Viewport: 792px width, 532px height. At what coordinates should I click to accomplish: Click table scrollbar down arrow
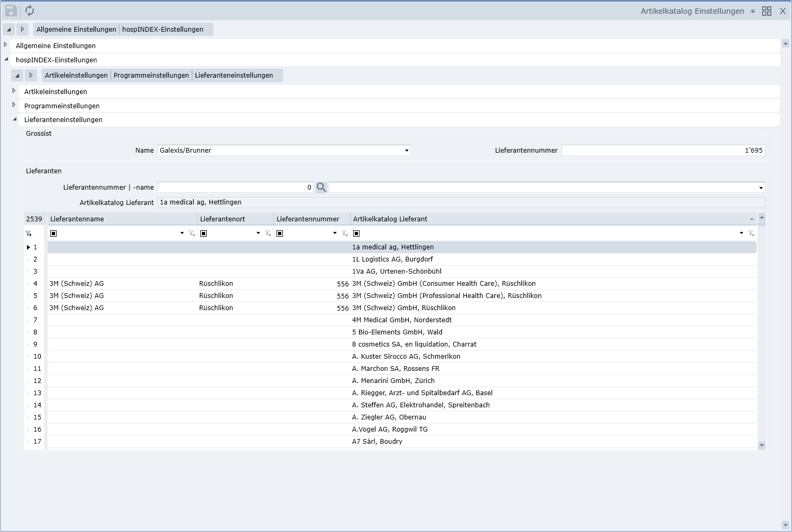tap(762, 445)
